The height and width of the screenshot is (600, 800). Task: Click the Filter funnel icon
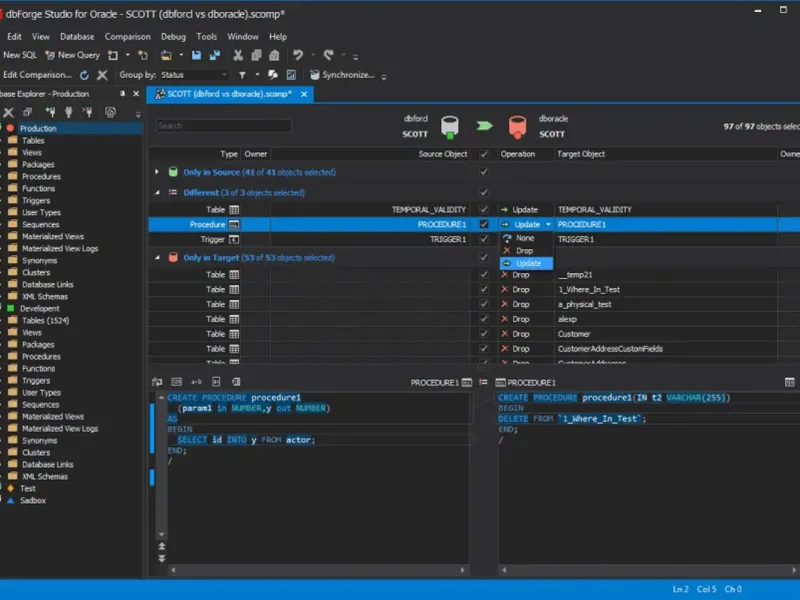(242, 75)
